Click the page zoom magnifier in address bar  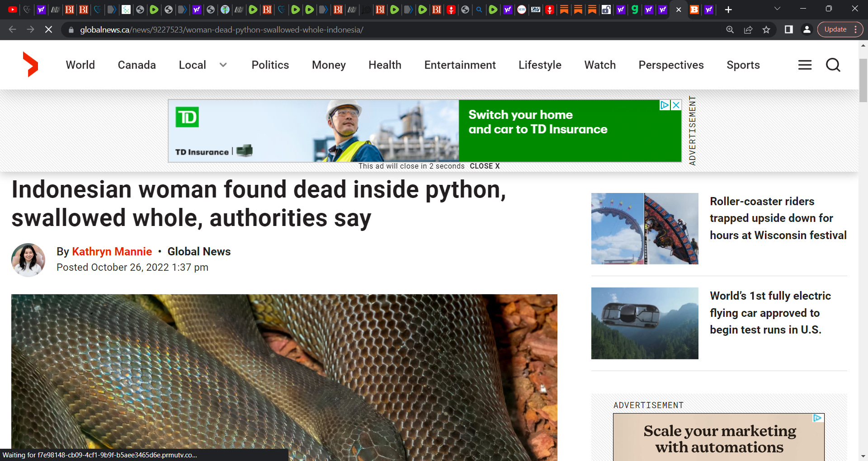[x=730, y=29]
